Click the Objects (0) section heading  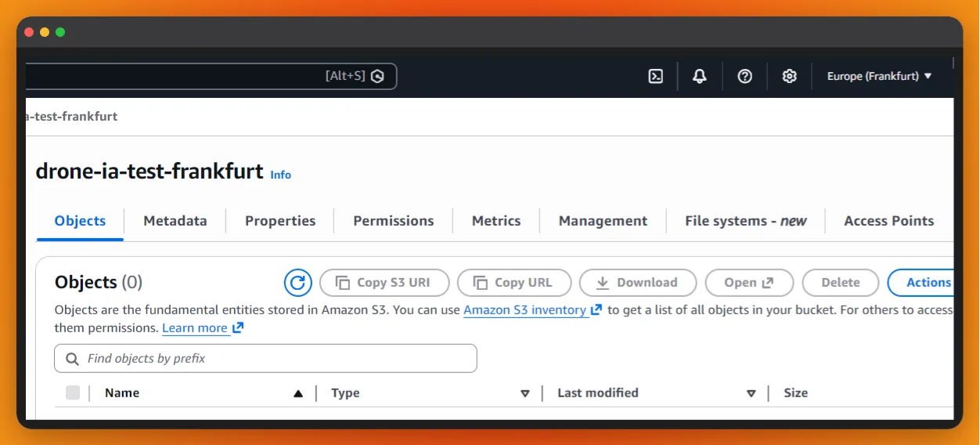coord(99,282)
